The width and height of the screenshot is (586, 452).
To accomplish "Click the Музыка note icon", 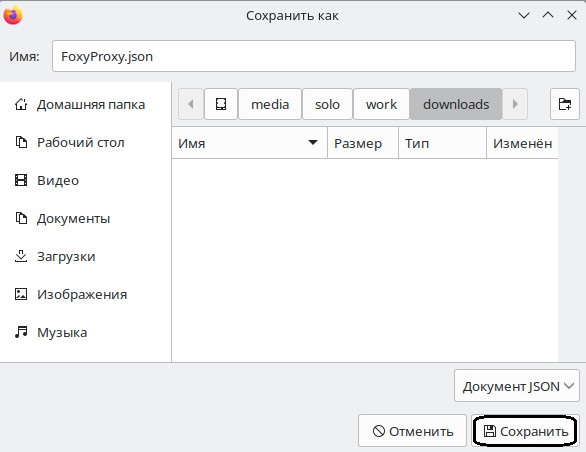I will tap(21, 332).
